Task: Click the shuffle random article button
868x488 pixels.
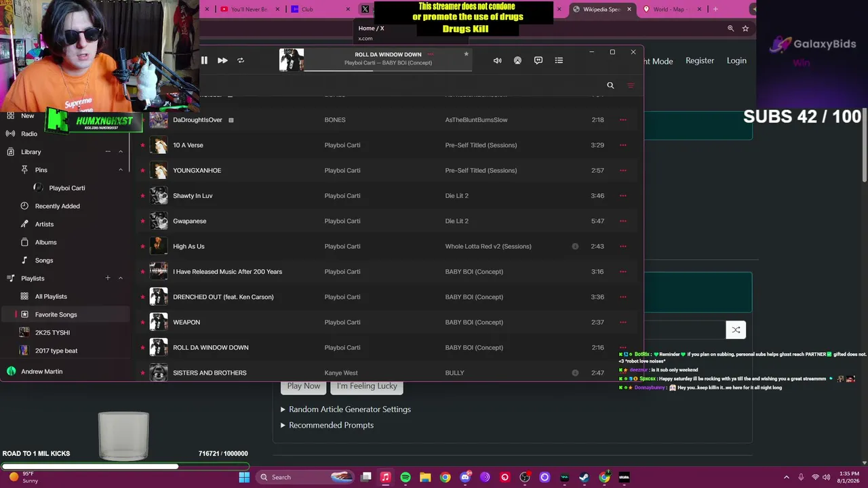Action: pos(736,330)
